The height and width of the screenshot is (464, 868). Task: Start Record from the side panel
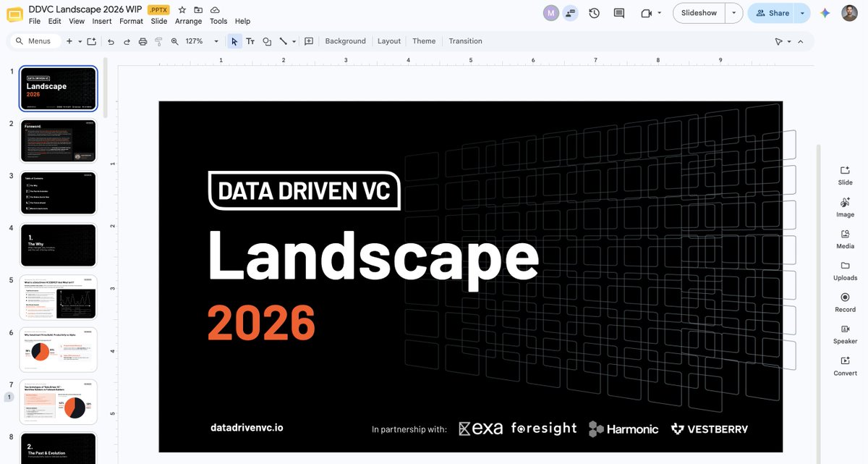845,303
